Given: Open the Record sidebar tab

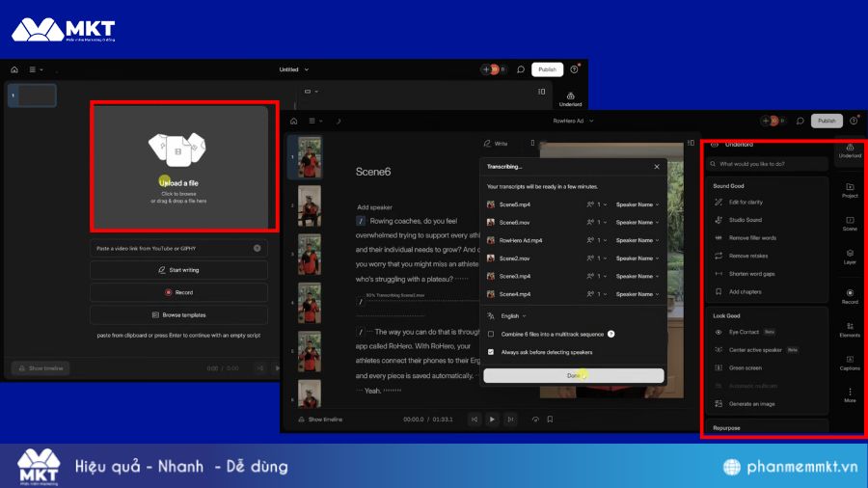Looking at the screenshot, I should [850, 297].
